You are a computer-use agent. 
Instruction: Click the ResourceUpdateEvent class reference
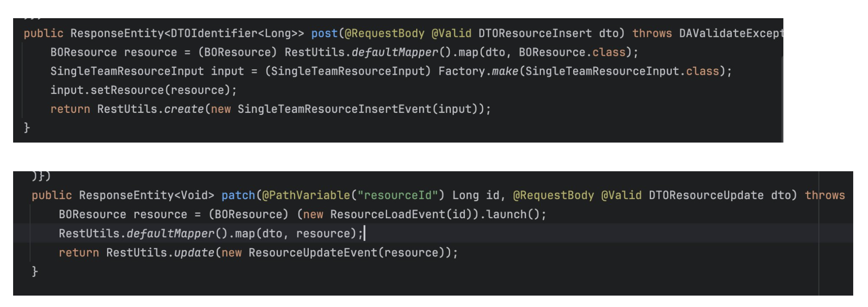click(x=313, y=253)
